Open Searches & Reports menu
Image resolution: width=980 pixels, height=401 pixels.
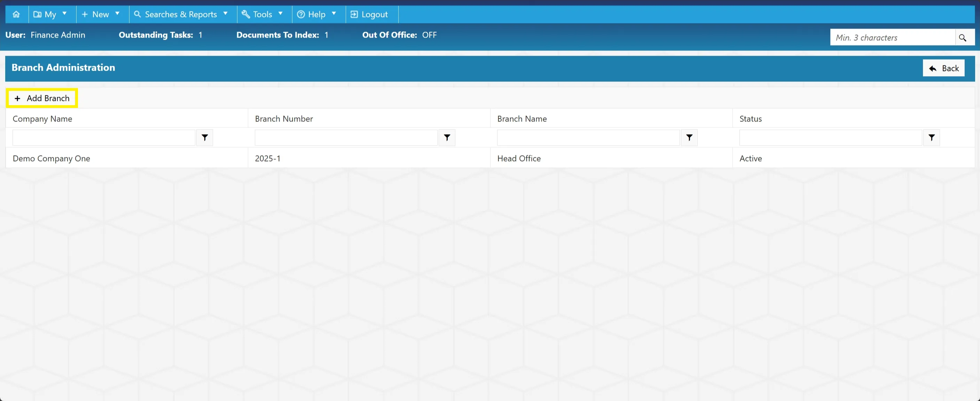pos(183,15)
